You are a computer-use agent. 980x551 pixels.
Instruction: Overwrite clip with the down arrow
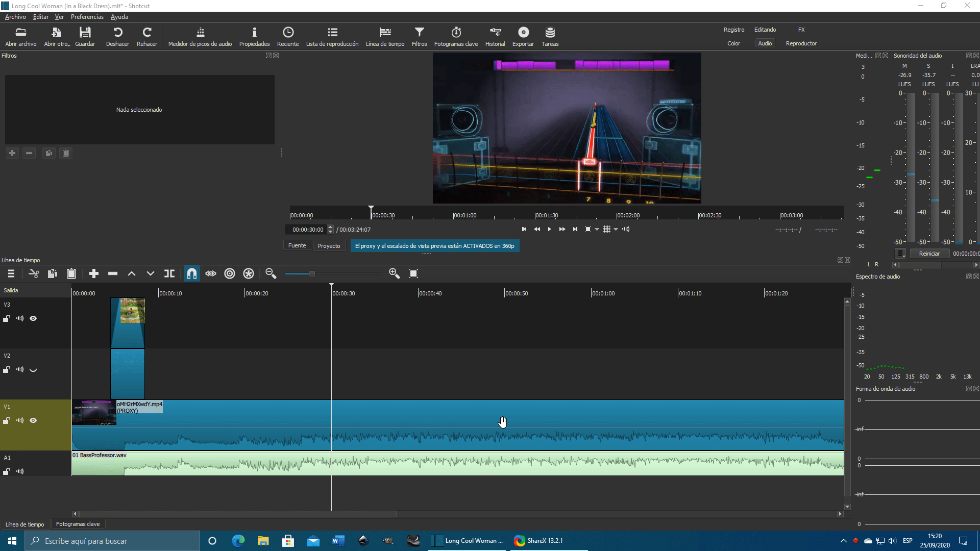(x=151, y=273)
